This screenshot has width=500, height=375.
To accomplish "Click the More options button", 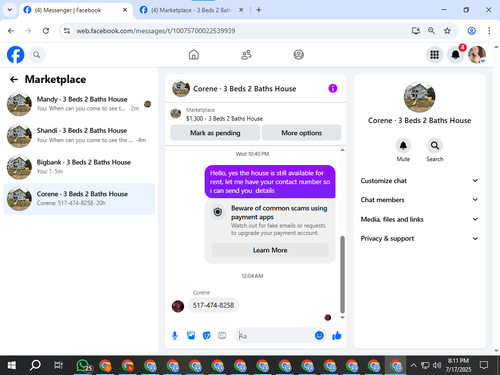I will 302,133.
